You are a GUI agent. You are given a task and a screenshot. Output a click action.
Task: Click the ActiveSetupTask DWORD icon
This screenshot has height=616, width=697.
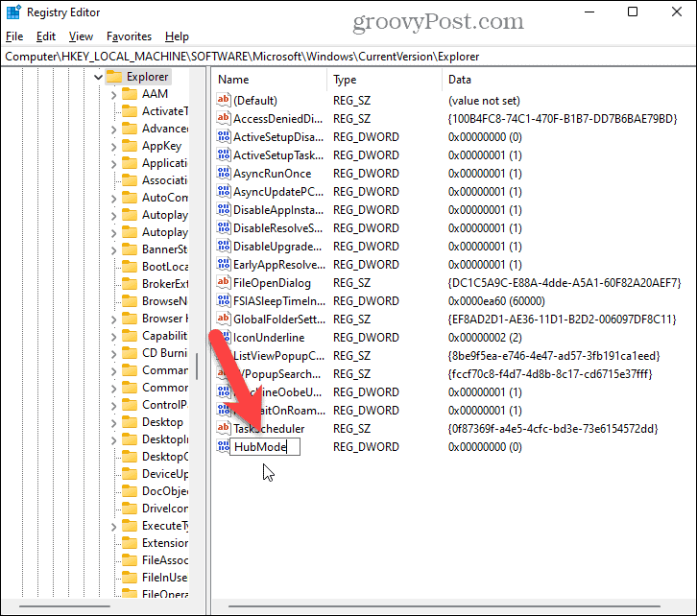pos(224,154)
